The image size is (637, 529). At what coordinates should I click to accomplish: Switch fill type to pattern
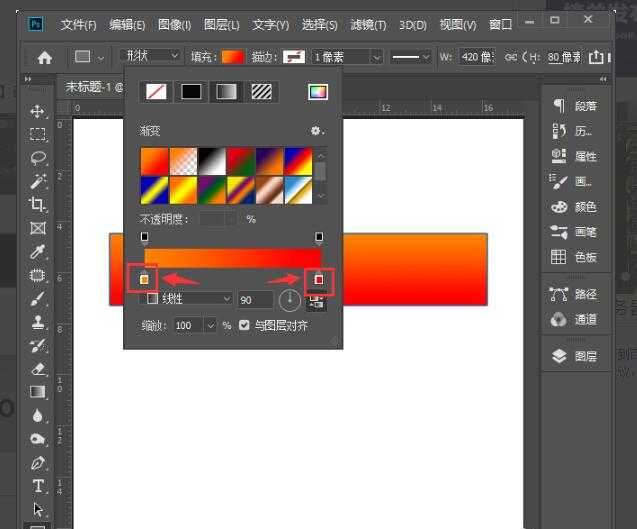click(264, 92)
